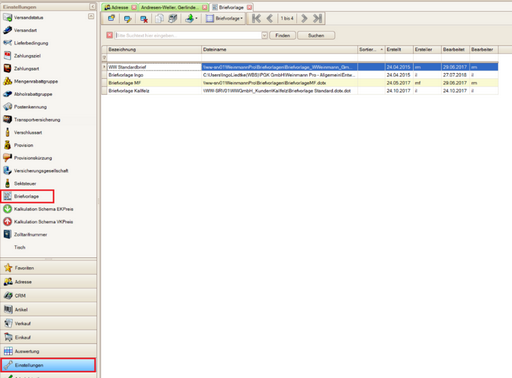Viewport: 512px width, 378px height.
Task: Open the Artikel navigation group
Action: tap(48, 309)
